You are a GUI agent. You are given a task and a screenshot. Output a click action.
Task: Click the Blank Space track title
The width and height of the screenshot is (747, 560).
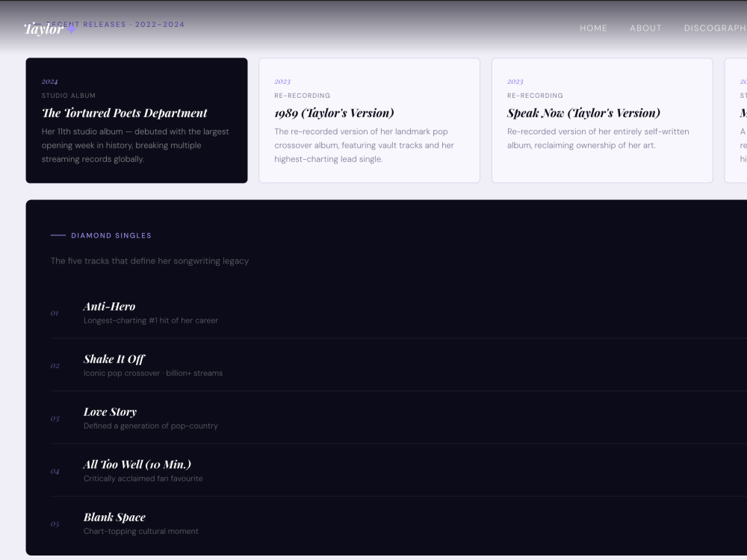click(114, 517)
